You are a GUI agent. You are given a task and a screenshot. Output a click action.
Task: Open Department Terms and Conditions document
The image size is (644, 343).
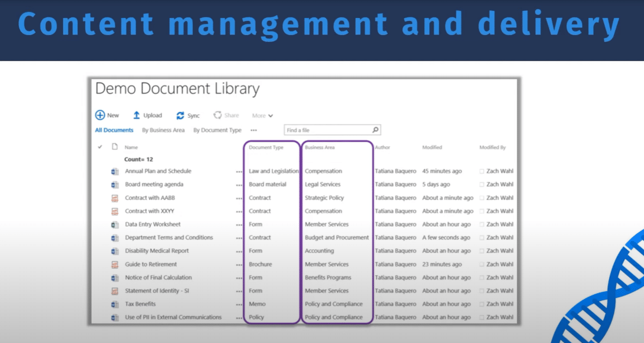[169, 237]
